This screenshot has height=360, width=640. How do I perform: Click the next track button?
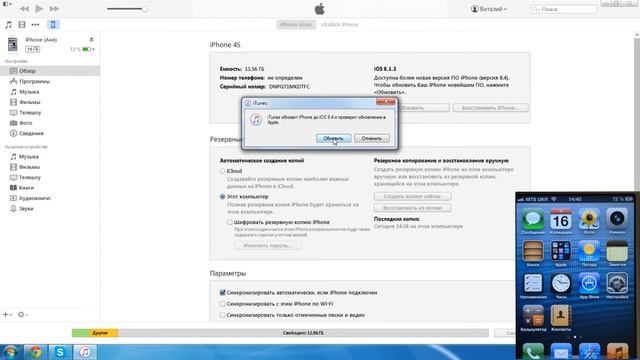click(x=54, y=9)
